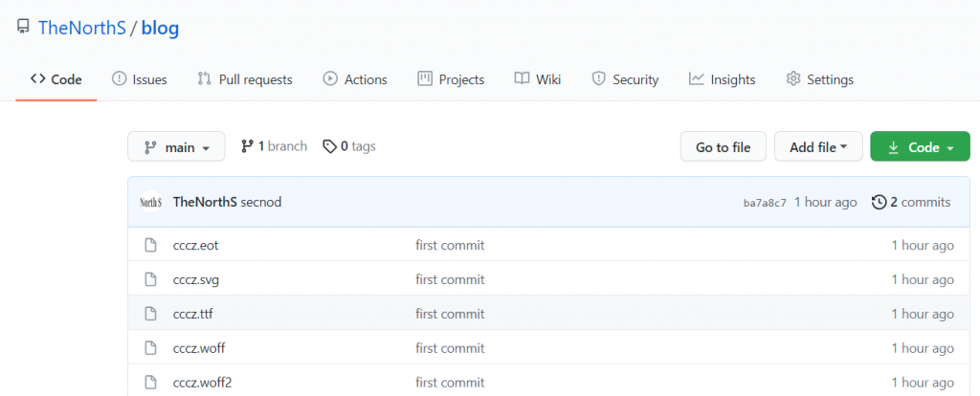Open commit hash ba7a8c7
This screenshot has height=396, width=980.
(x=765, y=203)
